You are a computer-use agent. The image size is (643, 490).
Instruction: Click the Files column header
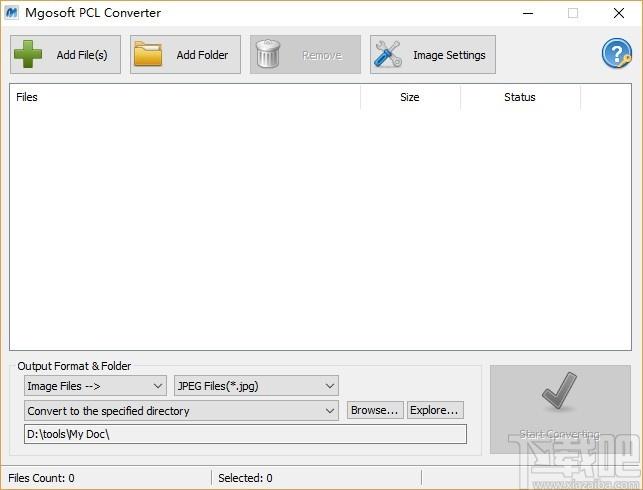[x=185, y=97]
